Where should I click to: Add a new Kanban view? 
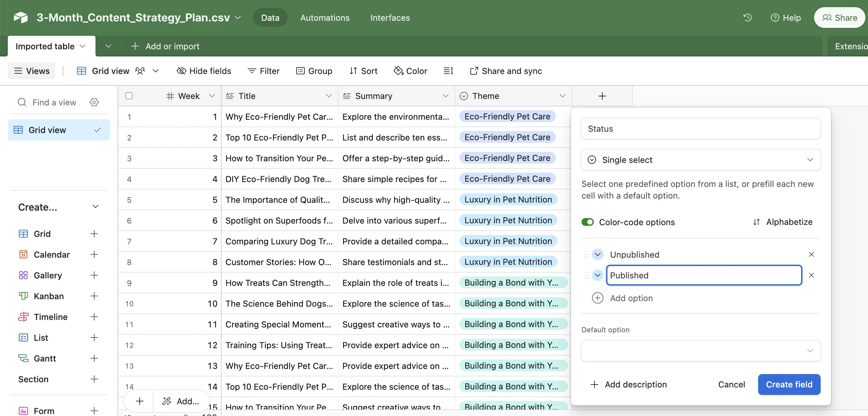point(94,296)
